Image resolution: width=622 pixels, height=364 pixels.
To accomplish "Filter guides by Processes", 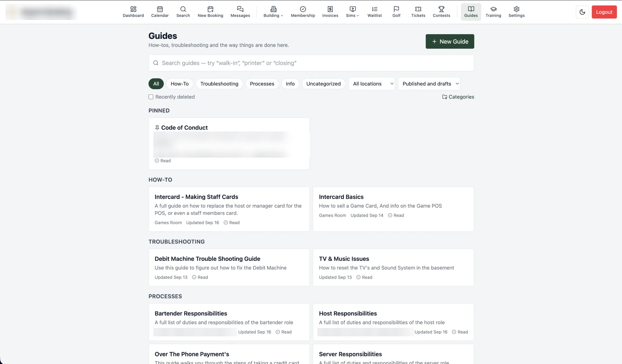I will (262, 84).
